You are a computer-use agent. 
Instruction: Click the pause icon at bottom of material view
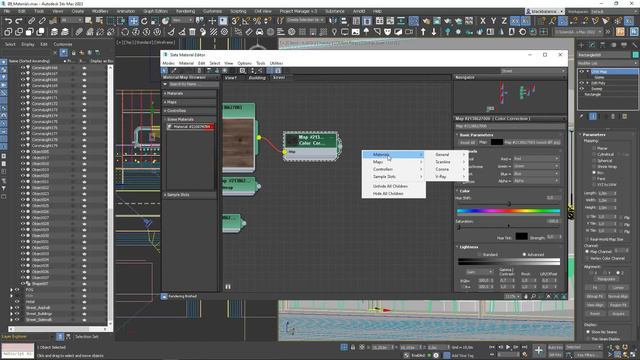[228, 287]
